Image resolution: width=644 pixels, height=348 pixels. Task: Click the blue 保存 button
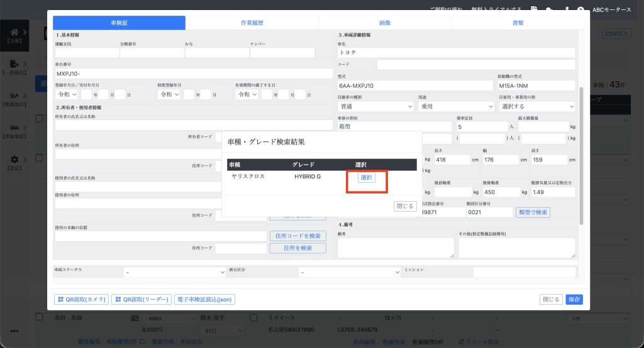(x=574, y=300)
